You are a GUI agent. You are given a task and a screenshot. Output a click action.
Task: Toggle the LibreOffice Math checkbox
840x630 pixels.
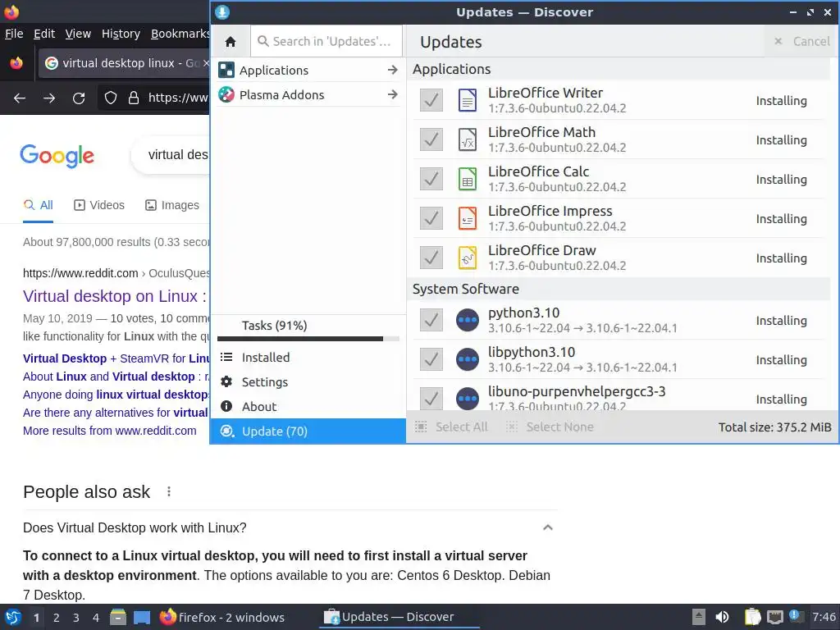coord(431,139)
